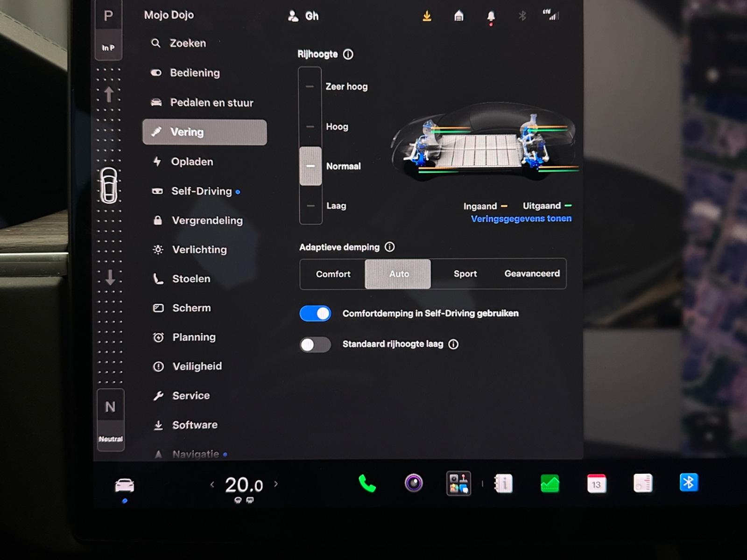Image resolution: width=747 pixels, height=560 pixels.
Task: Tap the car controls icon in bottom bar
Action: (125, 486)
